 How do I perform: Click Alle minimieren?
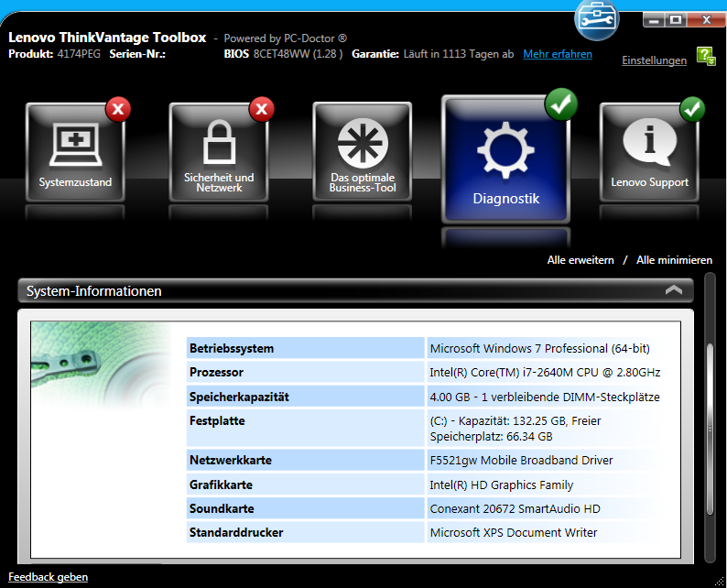(674, 260)
